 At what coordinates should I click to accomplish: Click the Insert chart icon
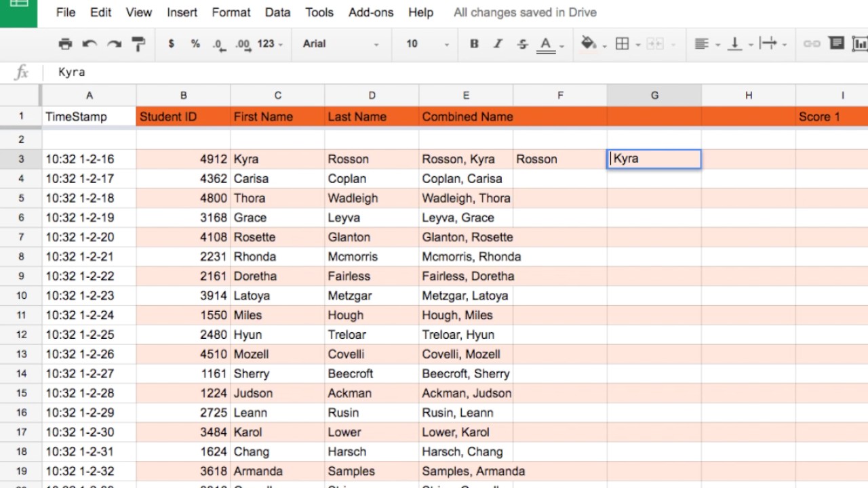[860, 44]
